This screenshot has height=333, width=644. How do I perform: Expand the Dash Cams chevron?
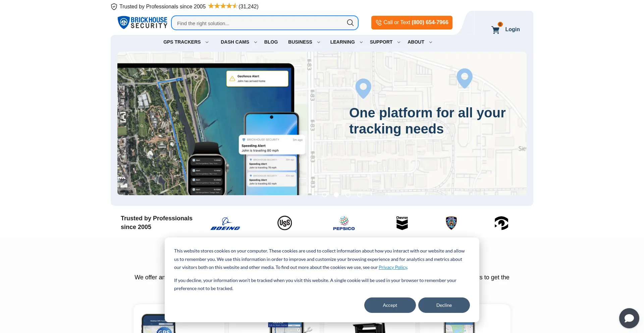pyautogui.click(x=256, y=42)
